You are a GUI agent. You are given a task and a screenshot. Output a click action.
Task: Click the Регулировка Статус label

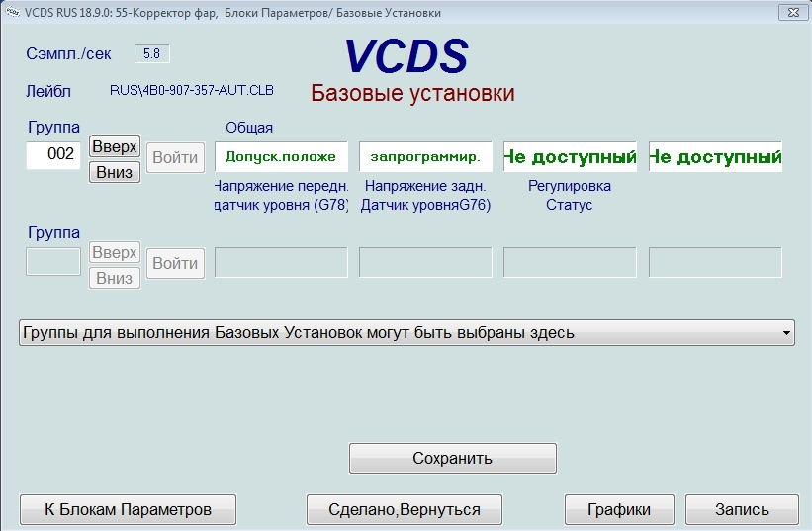pos(569,195)
